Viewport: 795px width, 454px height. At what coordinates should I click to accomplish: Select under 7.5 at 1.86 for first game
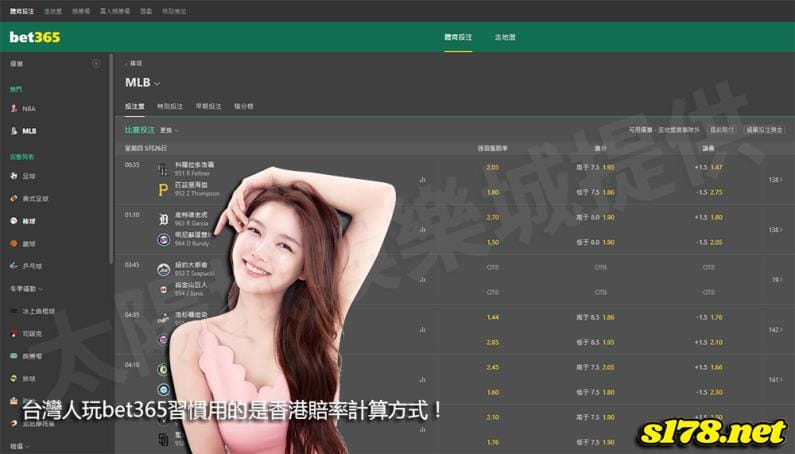(x=595, y=192)
